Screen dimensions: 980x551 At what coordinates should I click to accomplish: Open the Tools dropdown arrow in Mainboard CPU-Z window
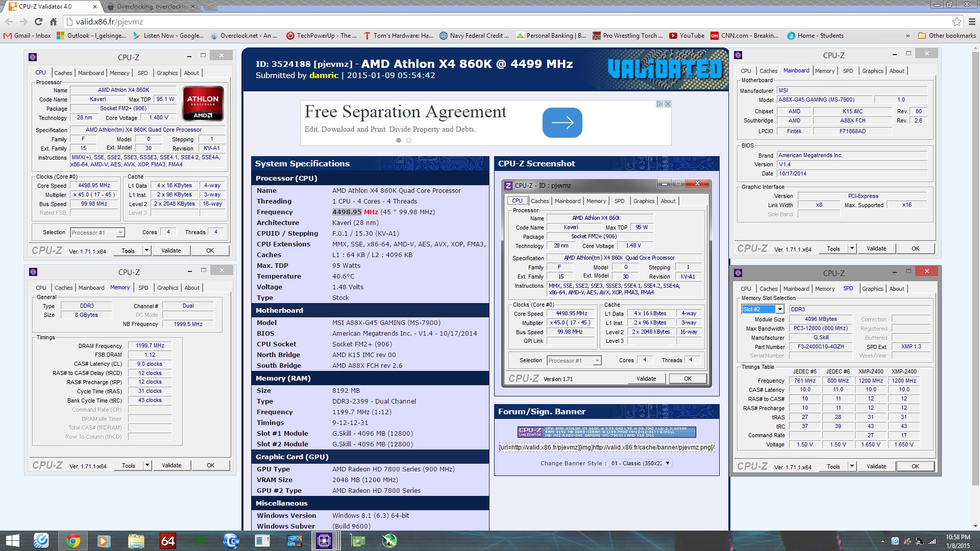[x=852, y=248]
